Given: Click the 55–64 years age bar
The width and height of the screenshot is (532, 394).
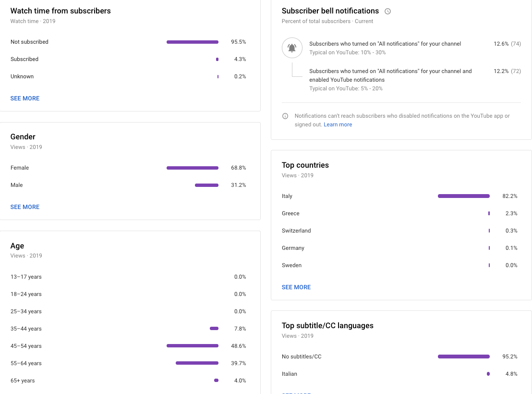Looking at the screenshot, I should pos(197,363).
